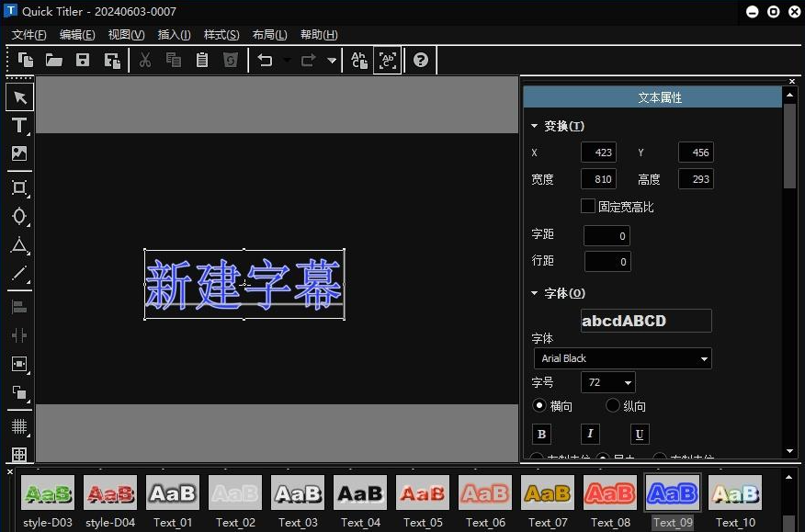Toggle underline formatting with the U button
Viewport: 805px width, 532px height.
(x=639, y=434)
